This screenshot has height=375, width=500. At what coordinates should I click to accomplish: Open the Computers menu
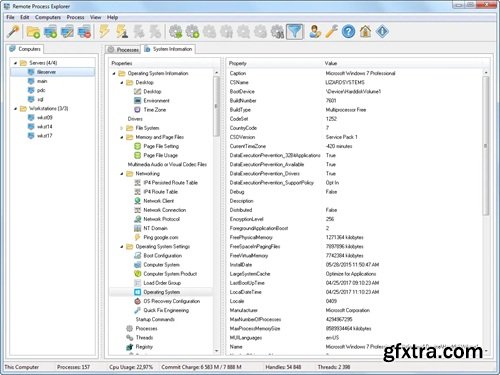click(48, 17)
